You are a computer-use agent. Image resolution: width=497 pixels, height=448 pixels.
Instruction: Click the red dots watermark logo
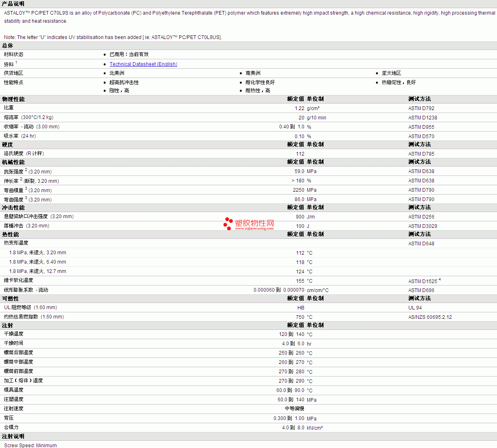[x=228, y=223]
